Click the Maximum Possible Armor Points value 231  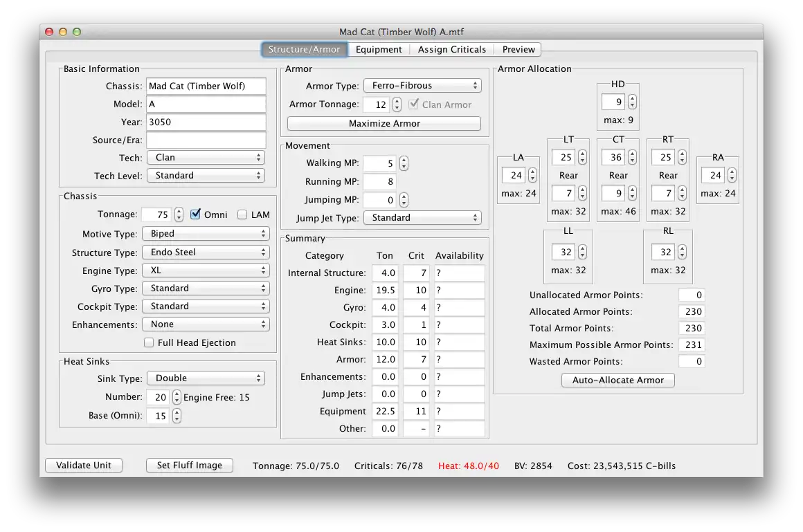pyautogui.click(x=692, y=345)
